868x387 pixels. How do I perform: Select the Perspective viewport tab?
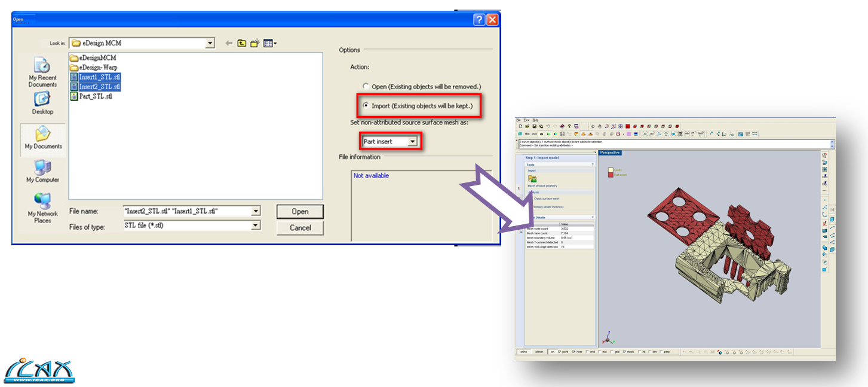click(610, 153)
